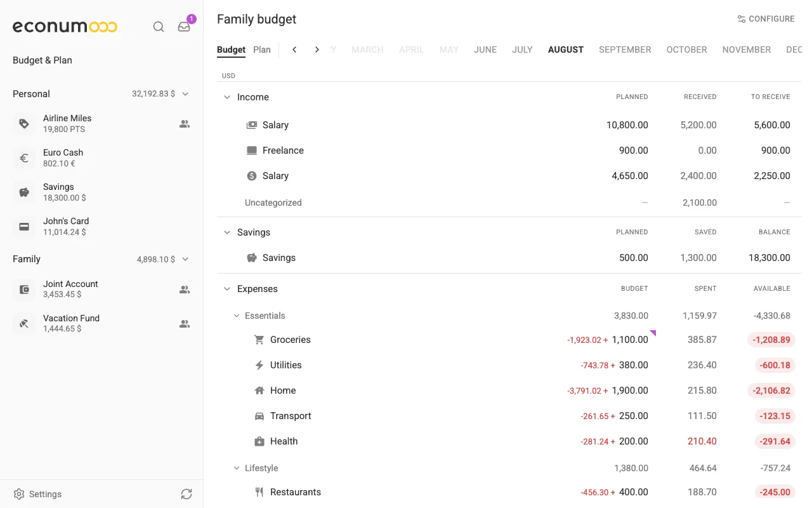Image resolution: width=812 pixels, height=508 pixels.
Task: Click the Transport car icon
Action: 259,416
